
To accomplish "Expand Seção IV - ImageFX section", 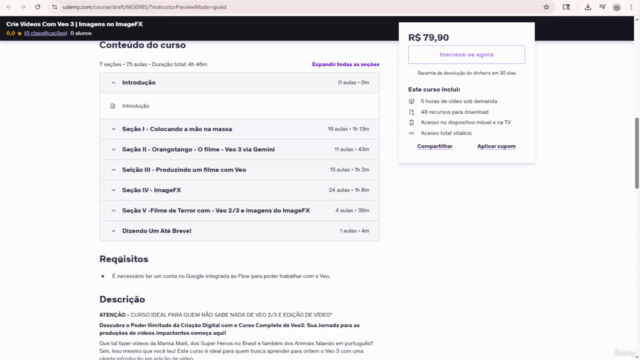I will click(x=239, y=190).
